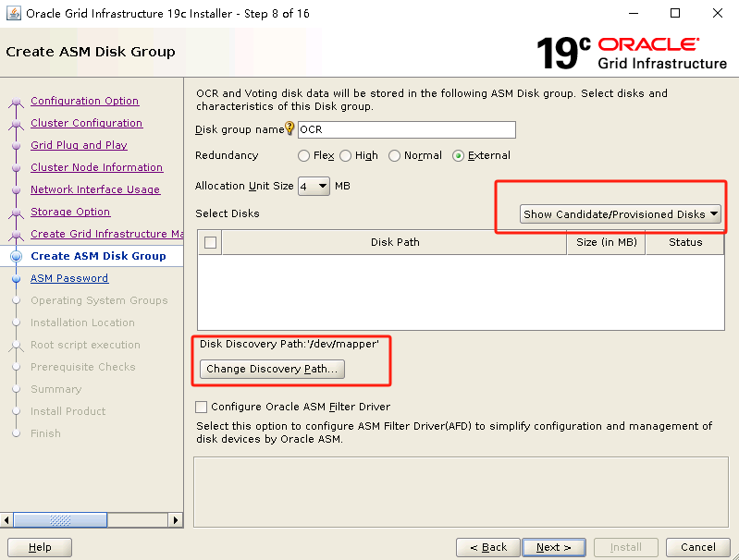Go to Network Interface Usage step

tap(95, 189)
